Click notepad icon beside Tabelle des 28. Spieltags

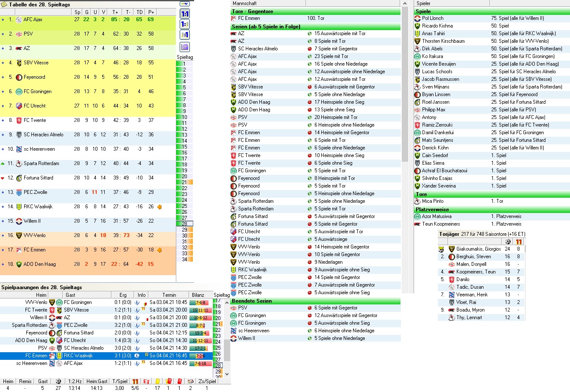tap(4, 4)
